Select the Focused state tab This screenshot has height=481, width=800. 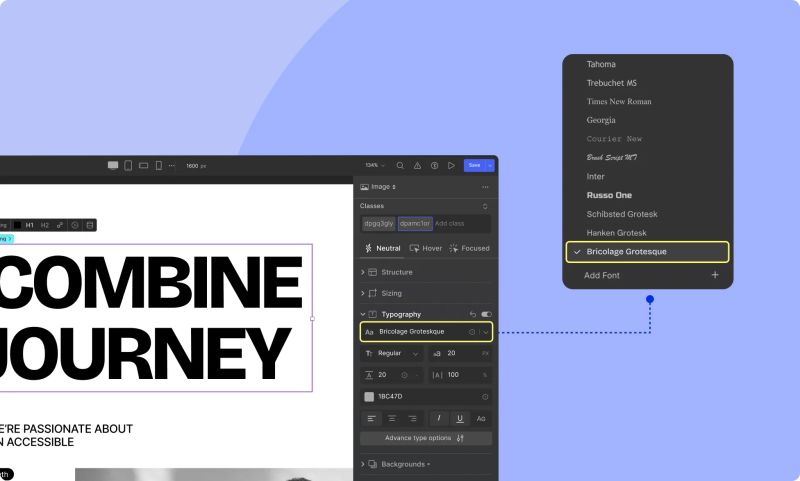(469, 248)
